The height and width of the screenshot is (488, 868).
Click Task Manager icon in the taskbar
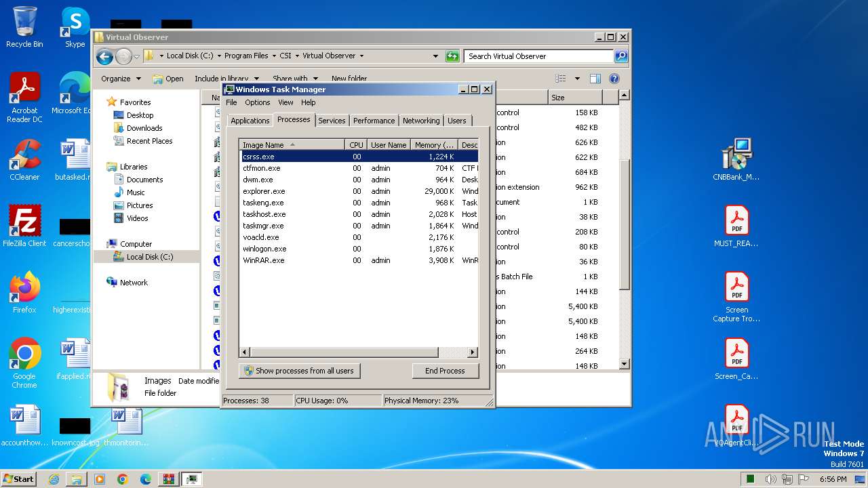[193, 479]
